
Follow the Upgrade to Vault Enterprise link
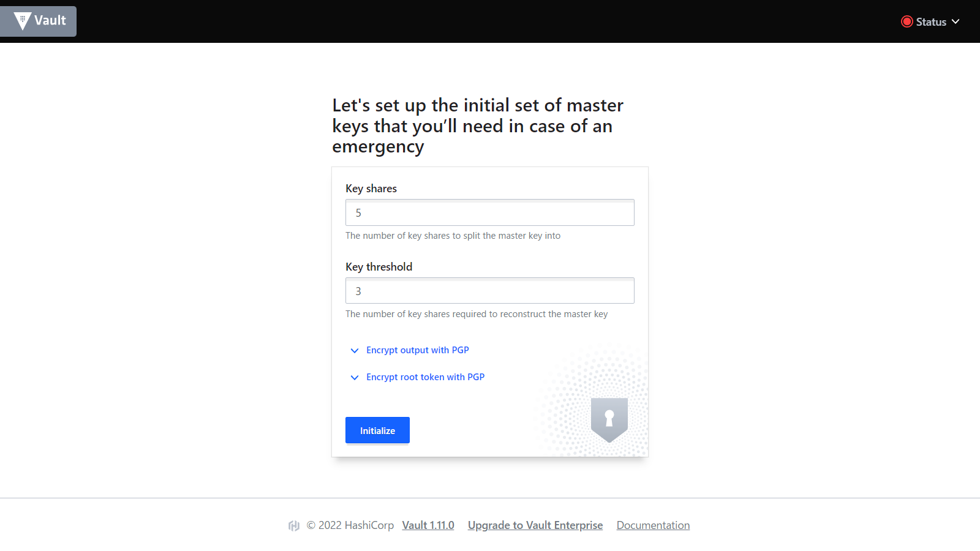[535, 525]
